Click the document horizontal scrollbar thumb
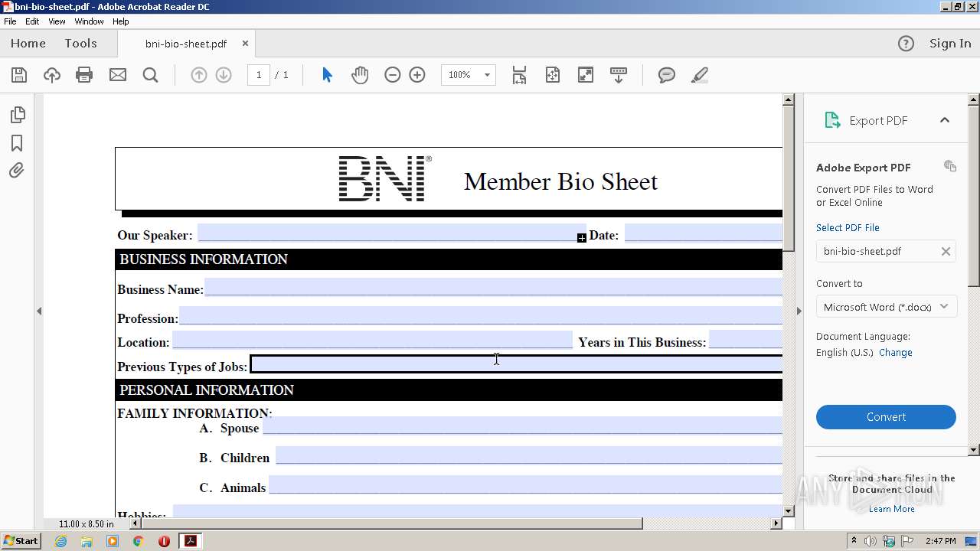The image size is (980, 551). pyautogui.click(x=392, y=523)
